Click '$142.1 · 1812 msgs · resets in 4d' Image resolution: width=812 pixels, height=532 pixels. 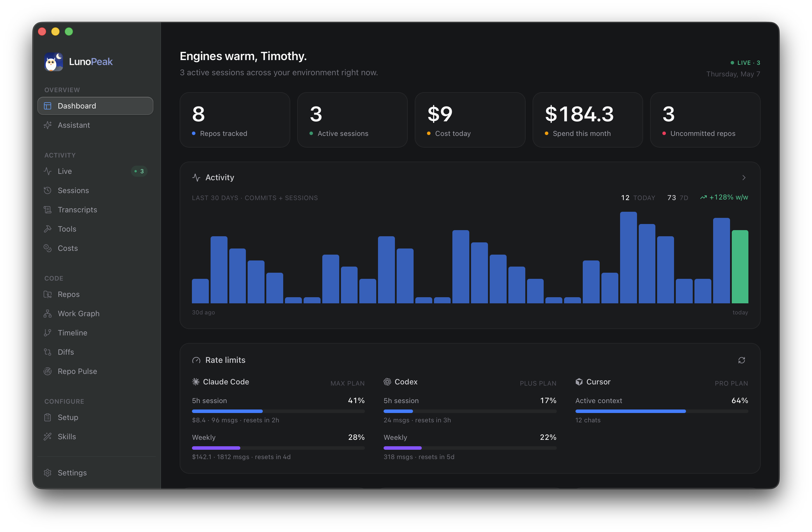pyautogui.click(x=241, y=456)
